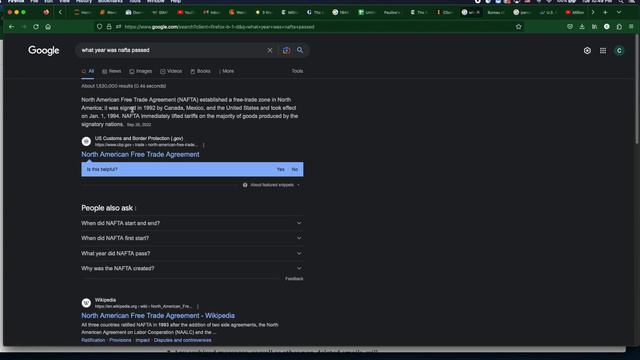Save page to Pocket

pos(570,27)
